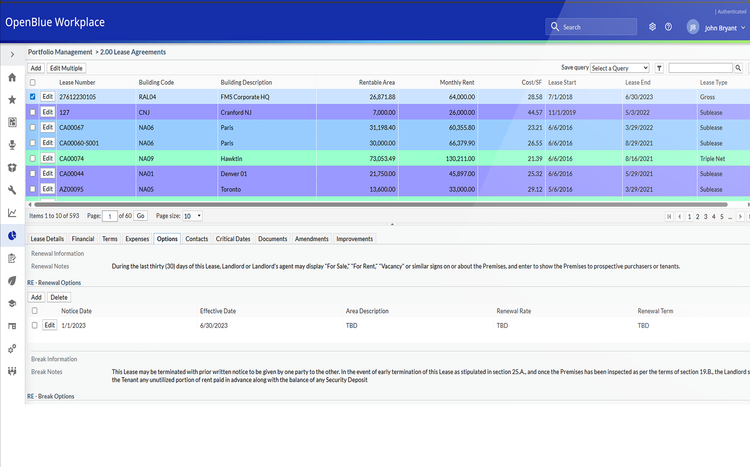Click Add in Renewal Options
750x467 pixels.
point(36,298)
